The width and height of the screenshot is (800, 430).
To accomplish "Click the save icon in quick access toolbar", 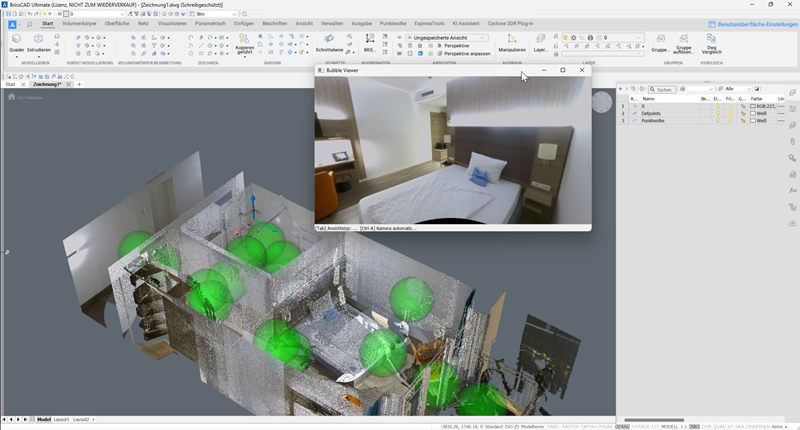I will tap(8, 14).
